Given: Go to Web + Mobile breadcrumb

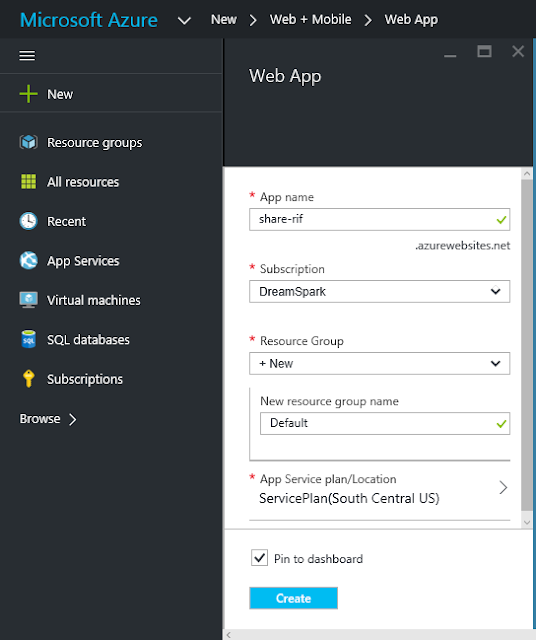Looking at the screenshot, I should [310, 19].
